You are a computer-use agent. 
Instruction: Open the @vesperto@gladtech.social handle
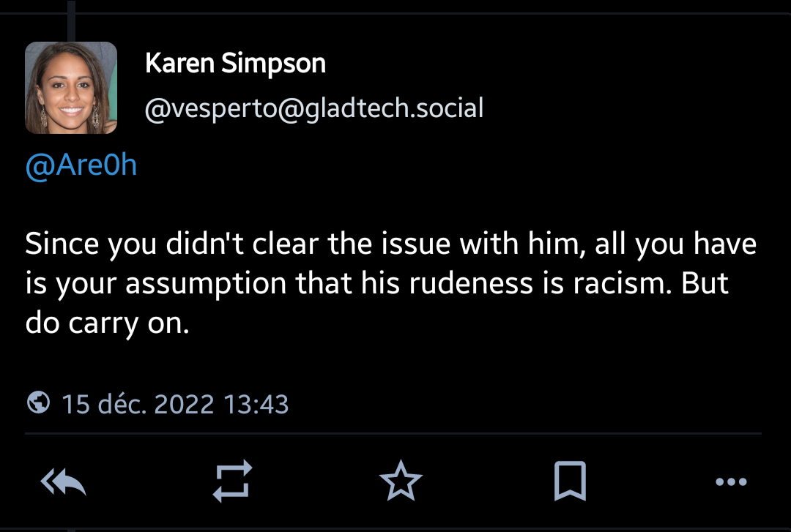[x=314, y=108]
